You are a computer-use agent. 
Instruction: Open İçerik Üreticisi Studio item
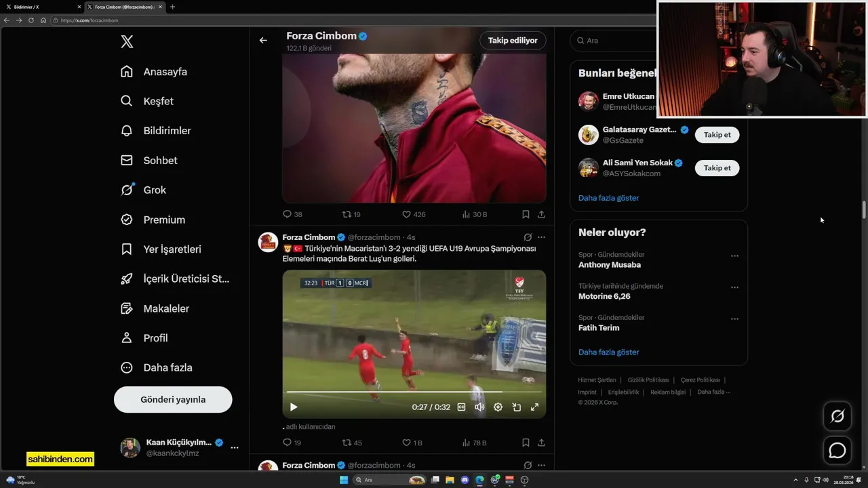coord(175,279)
